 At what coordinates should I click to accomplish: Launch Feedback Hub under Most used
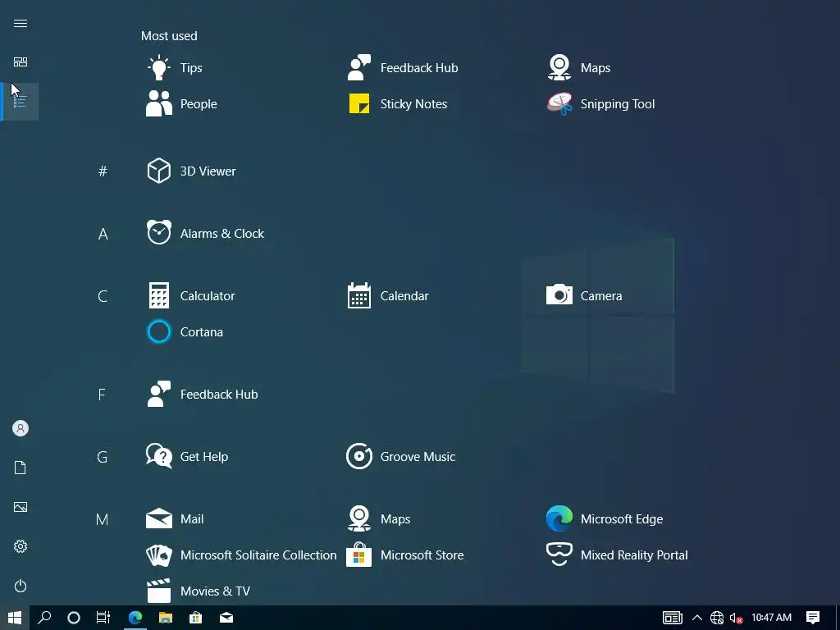tap(402, 67)
